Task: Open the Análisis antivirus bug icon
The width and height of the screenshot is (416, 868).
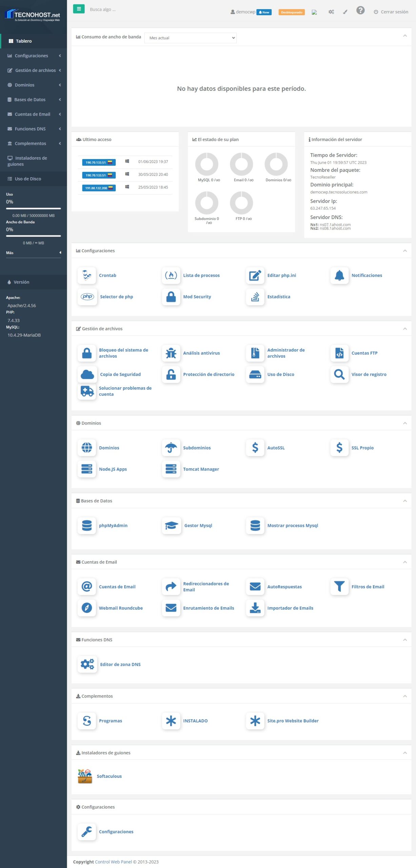Action: 171,353
